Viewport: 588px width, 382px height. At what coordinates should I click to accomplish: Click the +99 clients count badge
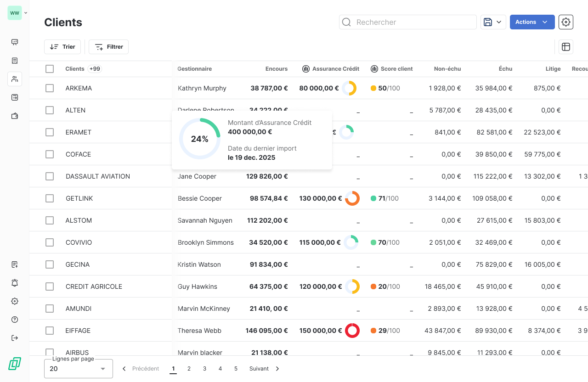95,69
